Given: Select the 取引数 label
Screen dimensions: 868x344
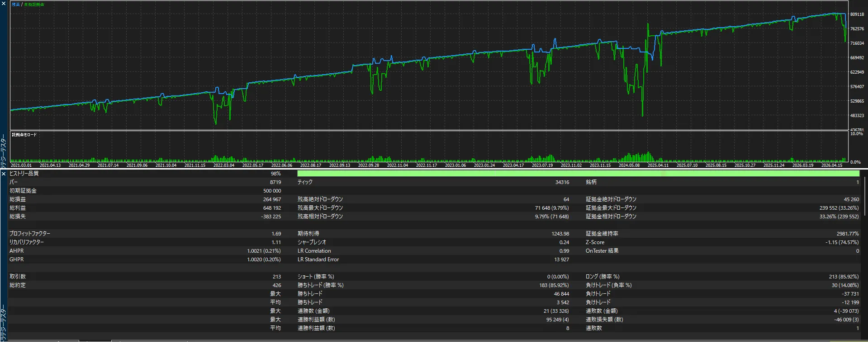Looking at the screenshot, I should [18, 277].
